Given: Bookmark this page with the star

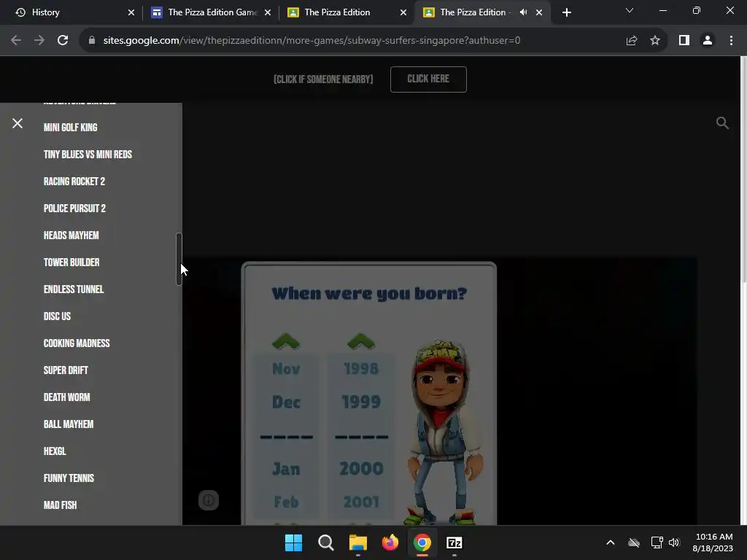Looking at the screenshot, I should (655, 41).
